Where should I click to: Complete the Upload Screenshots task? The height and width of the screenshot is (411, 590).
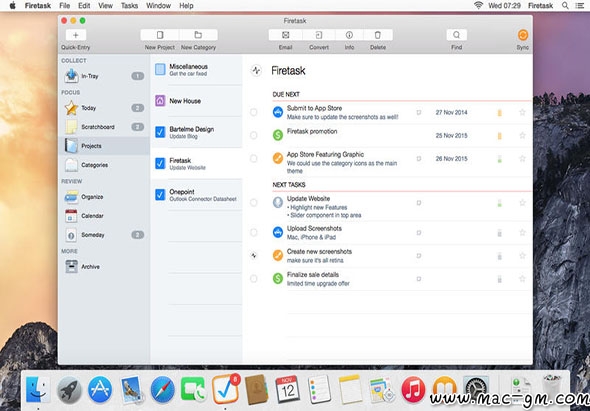click(254, 233)
